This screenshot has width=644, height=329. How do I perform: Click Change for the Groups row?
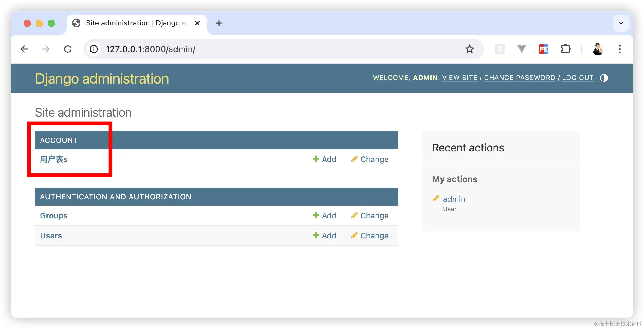coord(370,216)
